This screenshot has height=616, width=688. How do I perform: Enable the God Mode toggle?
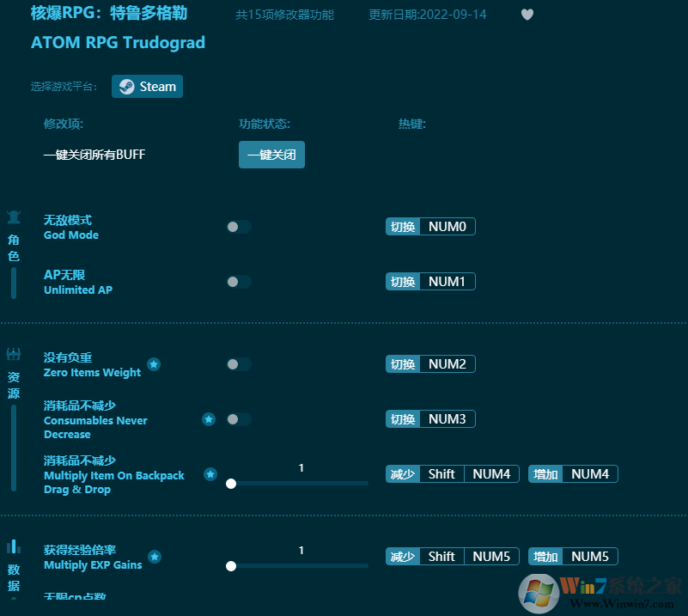tap(239, 227)
